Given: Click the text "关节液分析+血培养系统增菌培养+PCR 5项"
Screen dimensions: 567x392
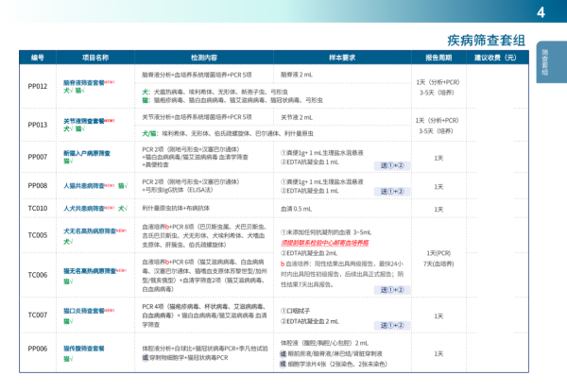Looking at the screenshot, I should tap(197, 117).
